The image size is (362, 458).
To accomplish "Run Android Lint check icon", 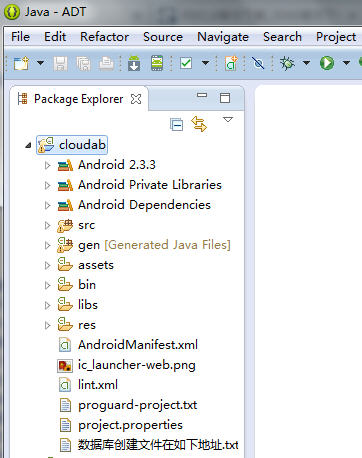I will [x=186, y=63].
